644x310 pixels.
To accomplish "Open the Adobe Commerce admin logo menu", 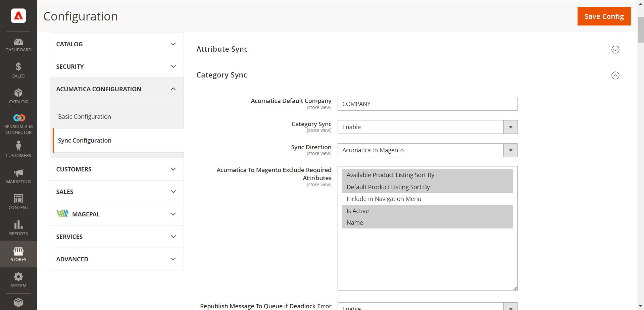I will 18,15.
